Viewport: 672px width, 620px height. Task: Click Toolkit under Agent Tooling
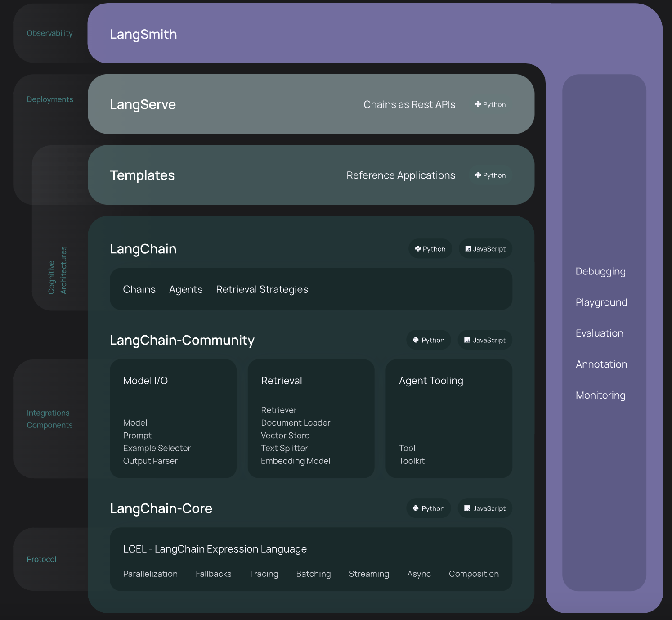[412, 461]
